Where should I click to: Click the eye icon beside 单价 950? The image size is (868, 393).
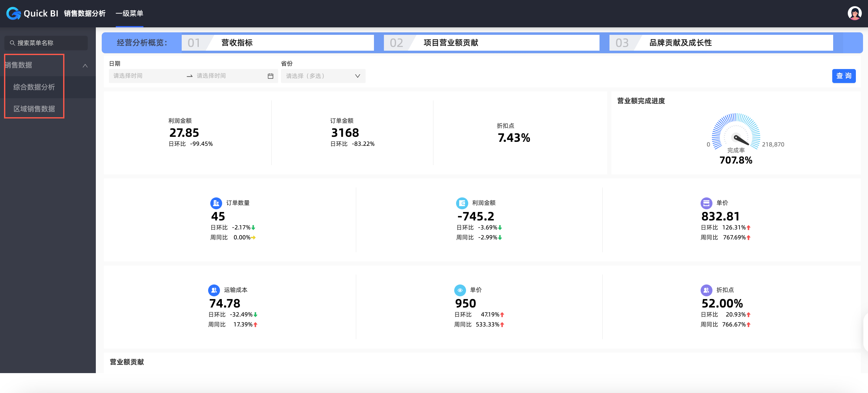tap(460, 290)
